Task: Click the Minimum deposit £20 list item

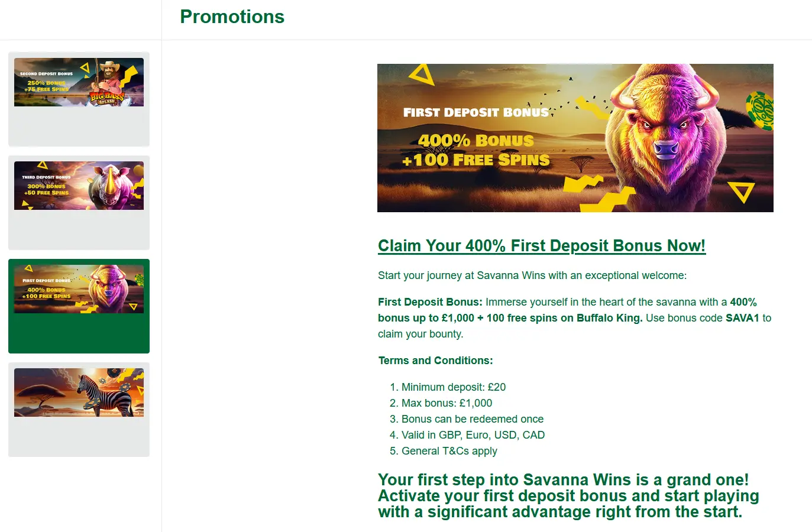Action: click(454, 387)
